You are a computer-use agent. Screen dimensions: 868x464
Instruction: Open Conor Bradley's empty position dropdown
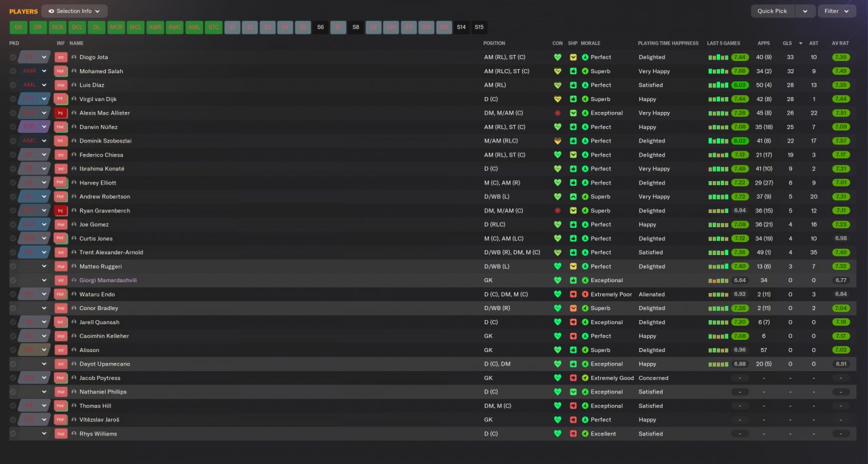35,308
